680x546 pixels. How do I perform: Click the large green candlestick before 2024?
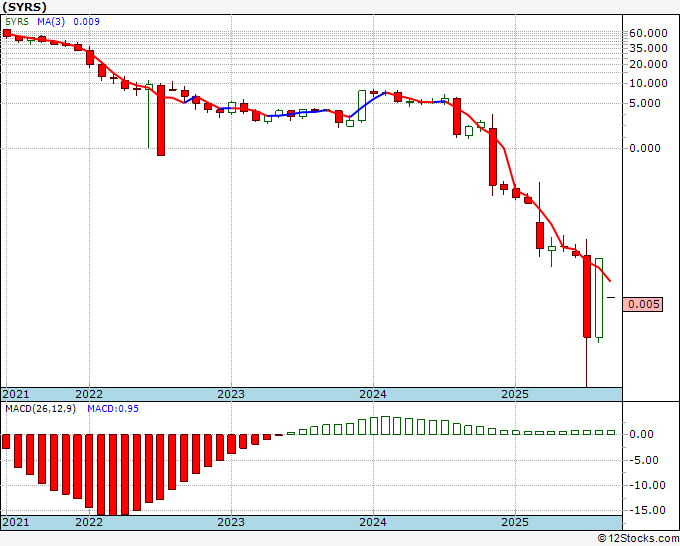(362, 105)
